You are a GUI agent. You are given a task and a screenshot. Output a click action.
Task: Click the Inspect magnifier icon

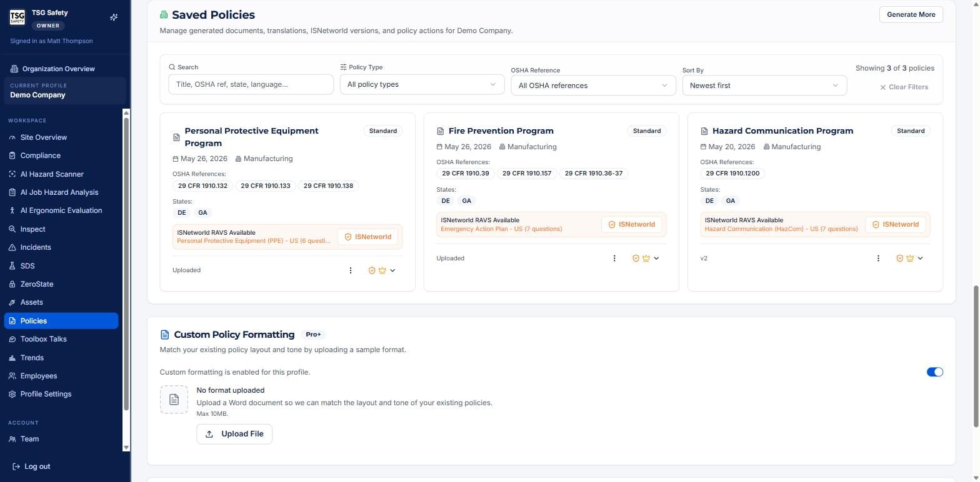(x=12, y=229)
